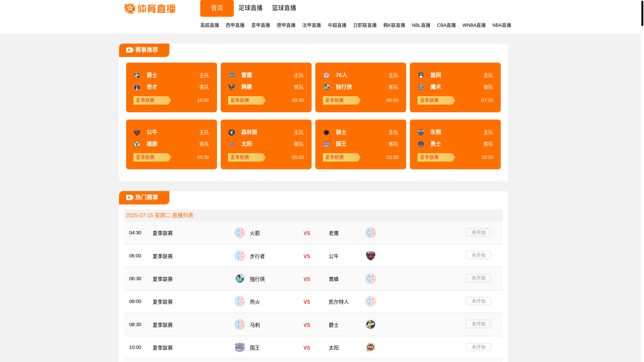Click 未开始 button for 国王 vs 太阳
Viewport: 644px width, 362px height.
pos(478,347)
